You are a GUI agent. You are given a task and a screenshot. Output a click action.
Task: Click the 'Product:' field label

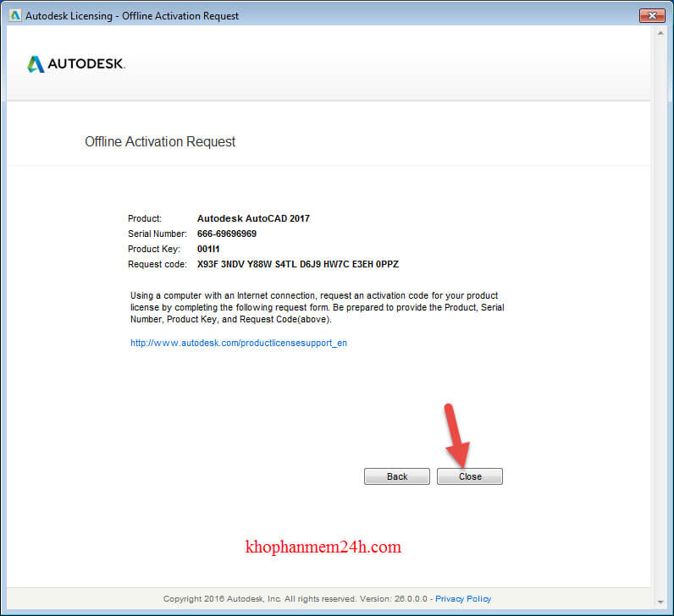tap(145, 218)
